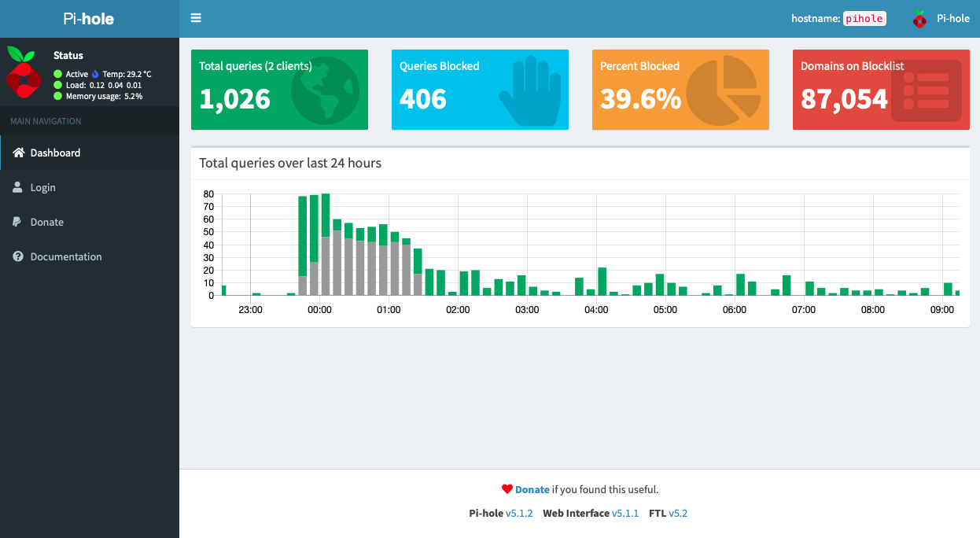Screen dimensions: 980x538
Task: Click the green Load status dot
Action: pyautogui.click(x=57, y=85)
